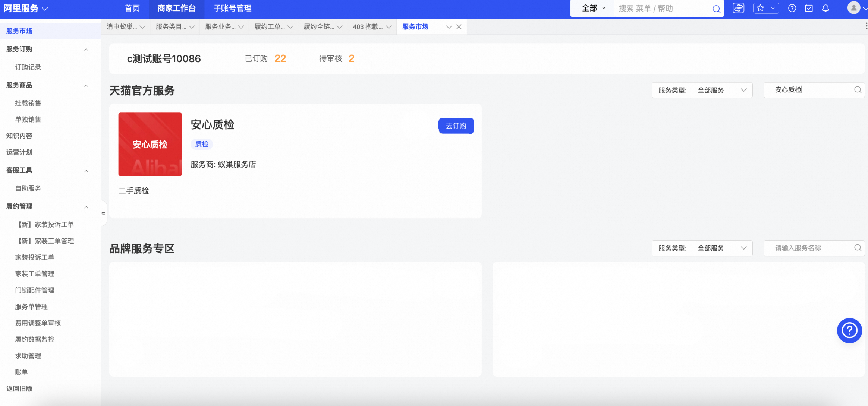Expand the 阿里服务 brand dropdown
Screen dimensions: 868x406
tap(26, 9)
